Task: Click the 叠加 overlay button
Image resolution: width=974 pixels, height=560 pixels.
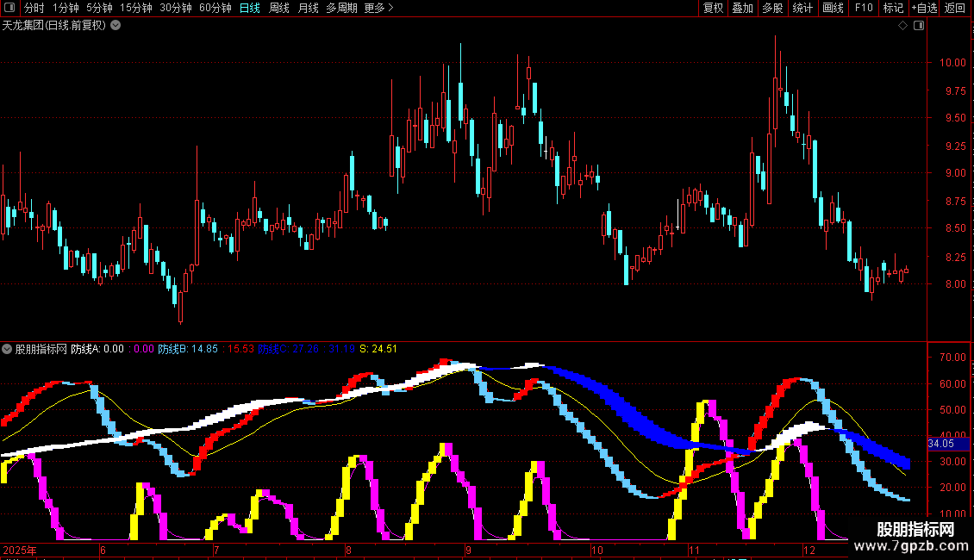Action: click(x=742, y=8)
